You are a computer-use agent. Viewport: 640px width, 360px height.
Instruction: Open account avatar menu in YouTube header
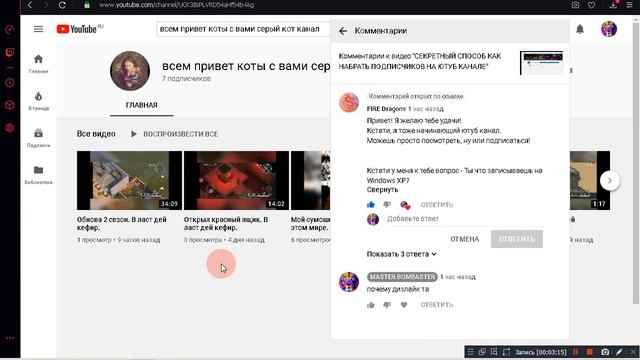coord(609,29)
